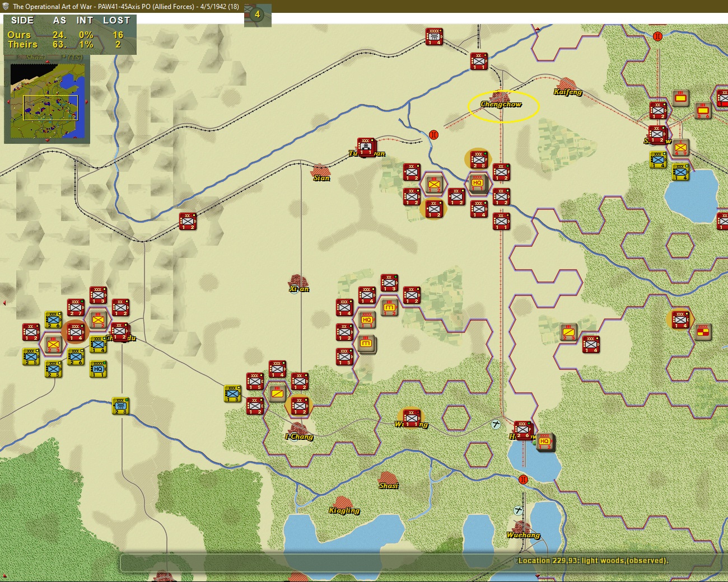
Task: Select the yellow XXX engineer unit 2-8
Action: tap(120, 406)
